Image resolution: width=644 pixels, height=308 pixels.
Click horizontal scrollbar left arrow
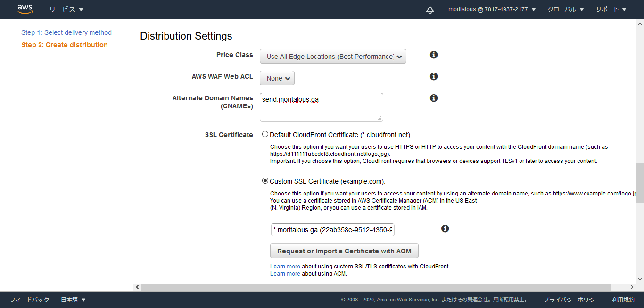pos(137,287)
